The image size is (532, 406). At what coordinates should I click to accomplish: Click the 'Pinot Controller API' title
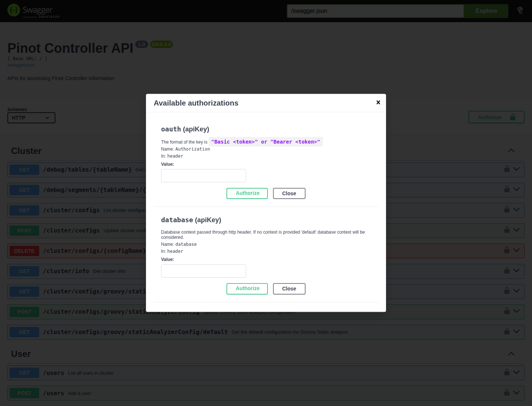(70, 48)
